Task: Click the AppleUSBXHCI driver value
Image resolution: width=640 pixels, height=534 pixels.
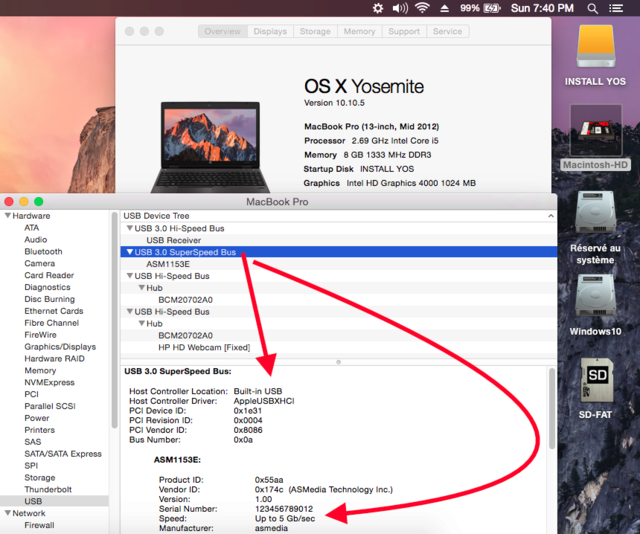Action: [x=264, y=401]
